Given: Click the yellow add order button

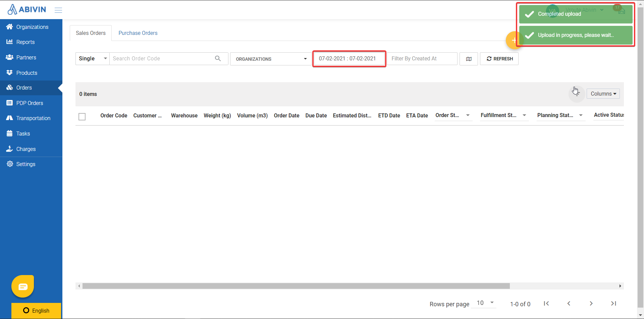Looking at the screenshot, I should pyautogui.click(x=513, y=40).
